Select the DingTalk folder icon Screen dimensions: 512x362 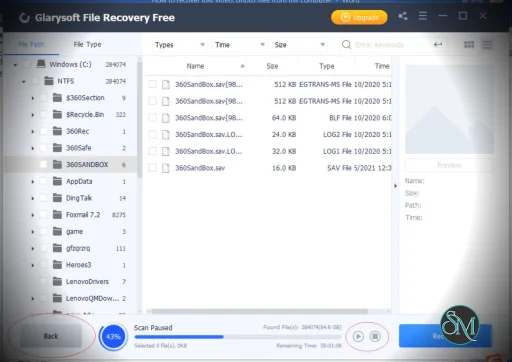(x=57, y=198)
